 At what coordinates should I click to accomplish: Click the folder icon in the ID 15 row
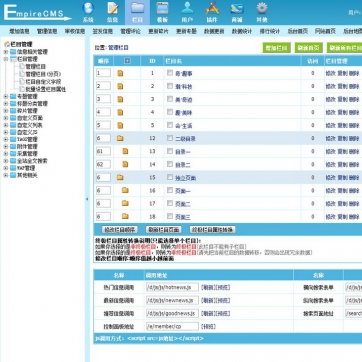[120, 178]
